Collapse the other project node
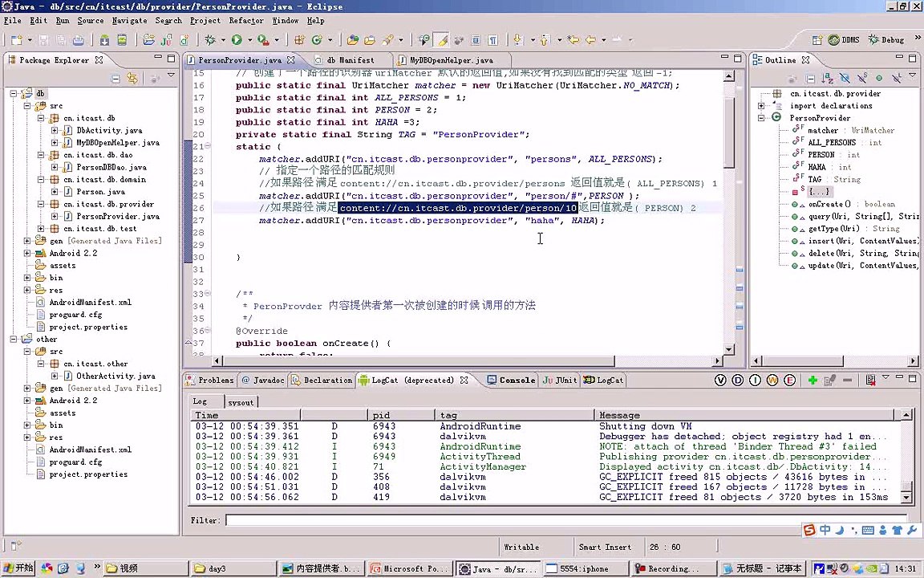Screen dimensions: 924x578 (x=13, y=339)
